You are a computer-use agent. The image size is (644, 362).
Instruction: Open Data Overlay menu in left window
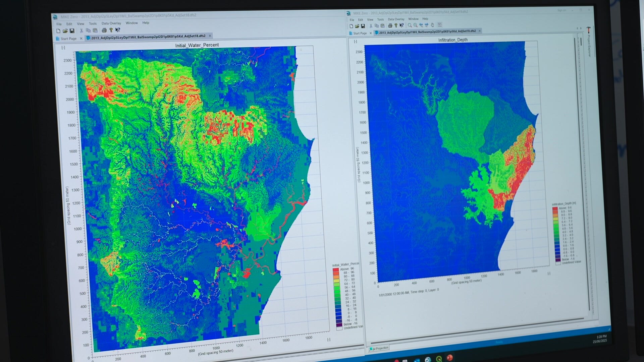click(x=111, y=23)
